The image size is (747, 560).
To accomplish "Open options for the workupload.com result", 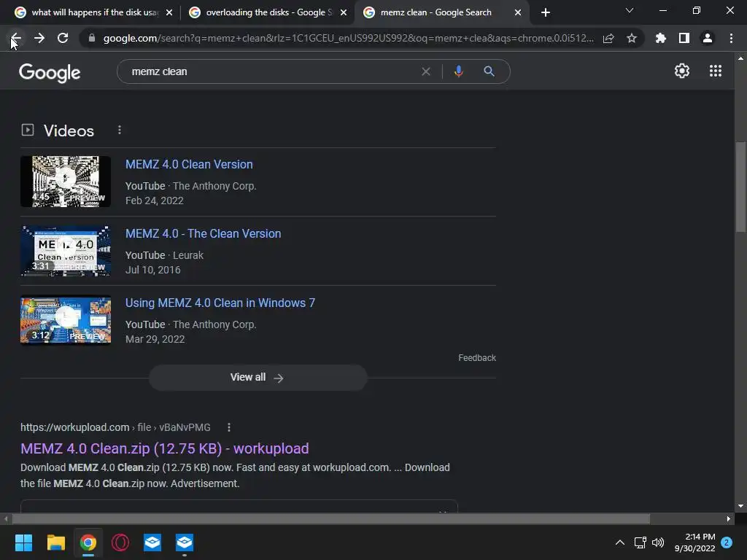I will pyautogui.click(x=229, y=427).
